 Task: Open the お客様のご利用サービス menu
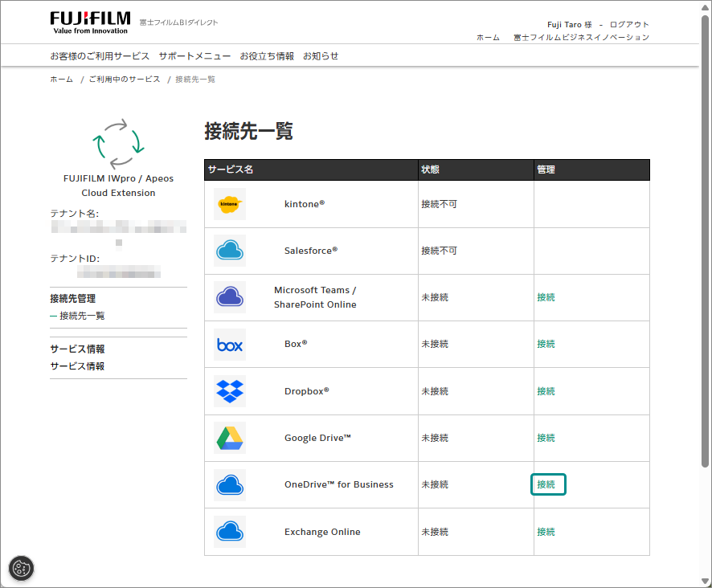click(100, 56)
